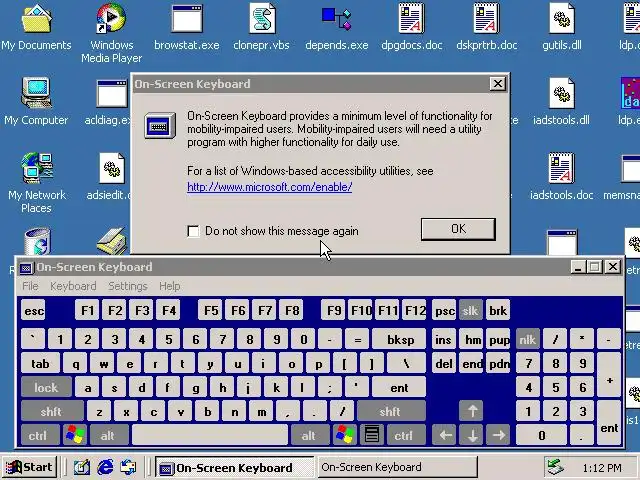Toggle the slk scroll lock key

click(x=470, y=311)
